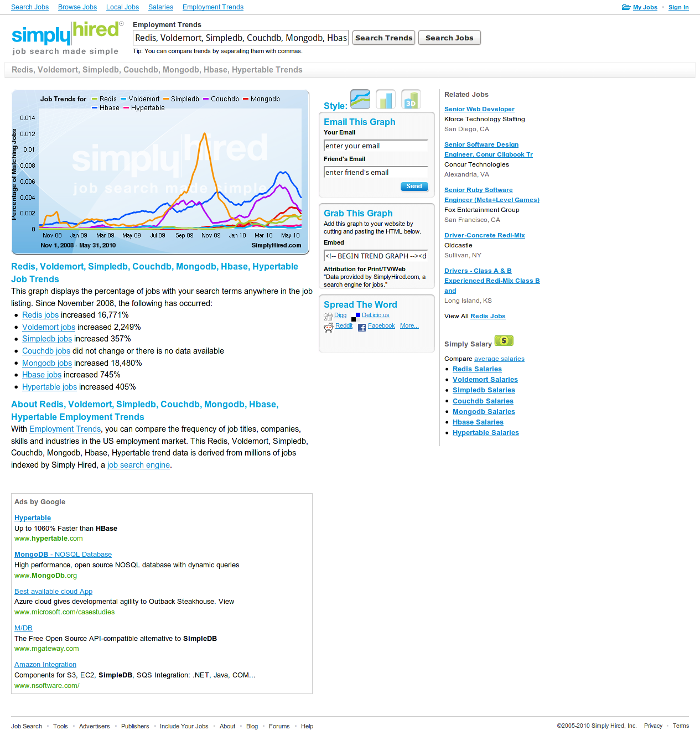Open the Forums footer link

[279, 726]
